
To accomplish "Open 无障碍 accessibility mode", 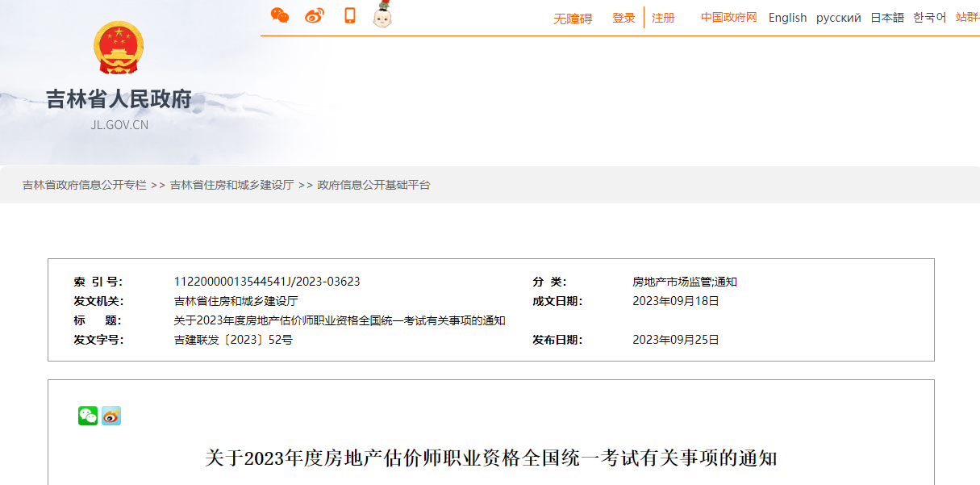I will tap(573, 19).
